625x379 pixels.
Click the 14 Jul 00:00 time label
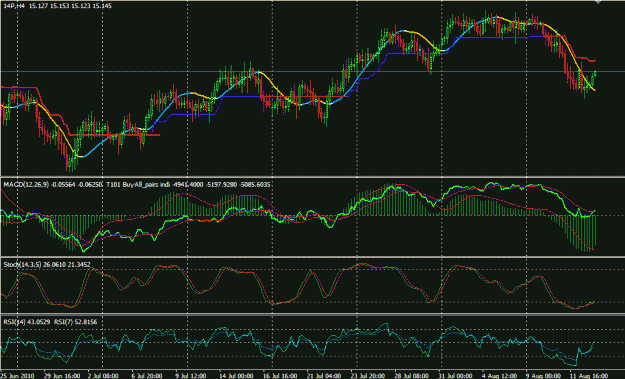pos(236,376)
